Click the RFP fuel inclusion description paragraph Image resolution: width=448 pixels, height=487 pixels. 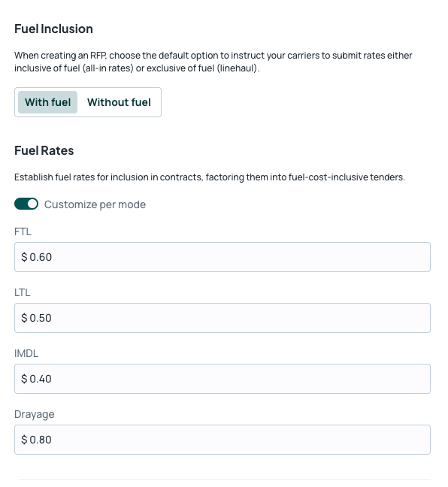tap(213, 62)
